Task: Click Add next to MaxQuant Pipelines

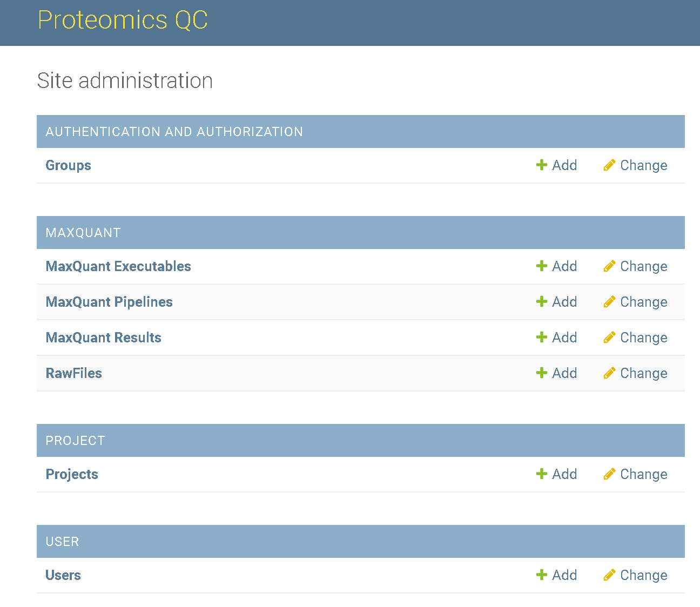Action: [565, 302]
